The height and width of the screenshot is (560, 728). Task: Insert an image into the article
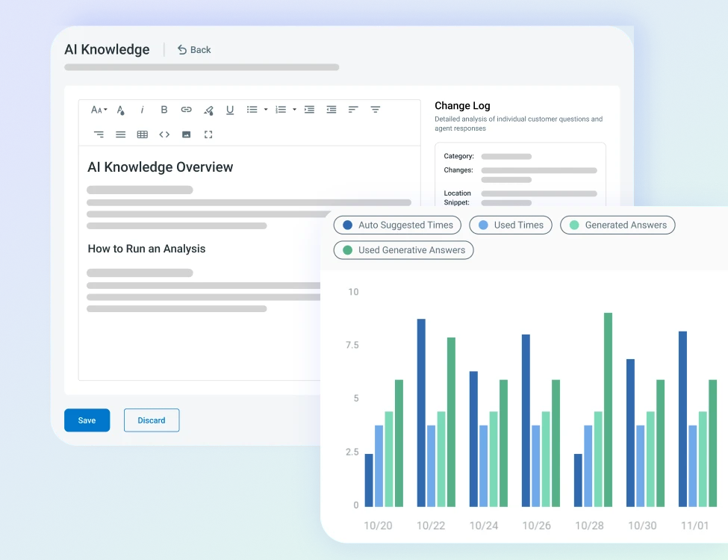[x=186, y=134]
